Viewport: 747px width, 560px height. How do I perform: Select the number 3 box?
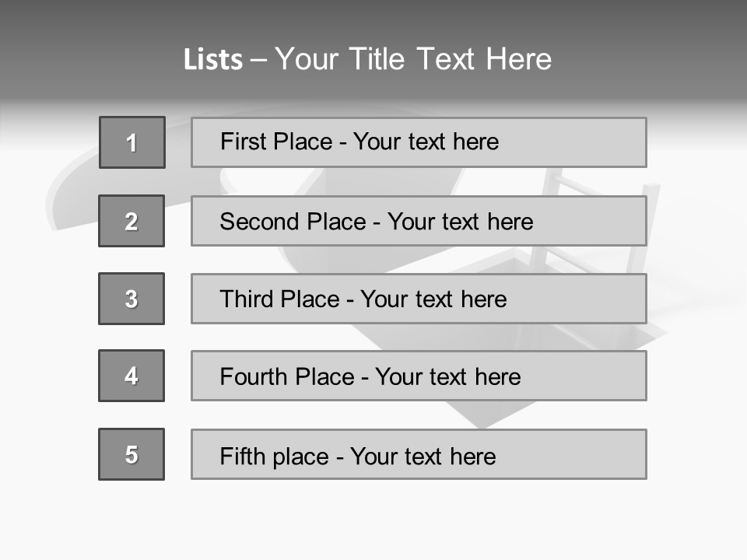(132, 299)
